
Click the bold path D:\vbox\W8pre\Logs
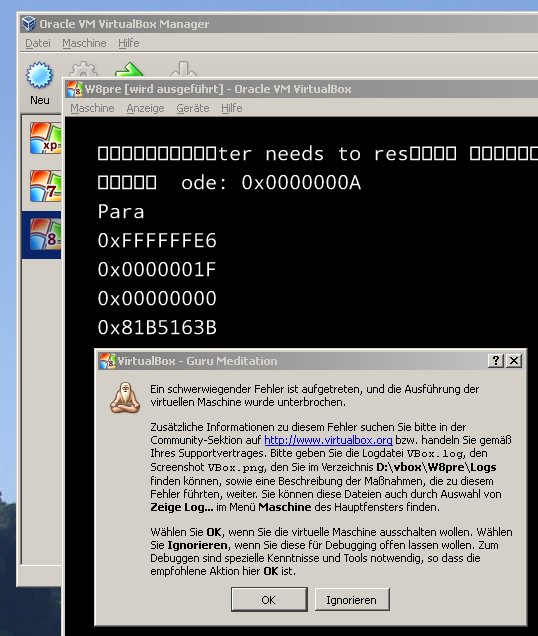(x=436, y=467)
